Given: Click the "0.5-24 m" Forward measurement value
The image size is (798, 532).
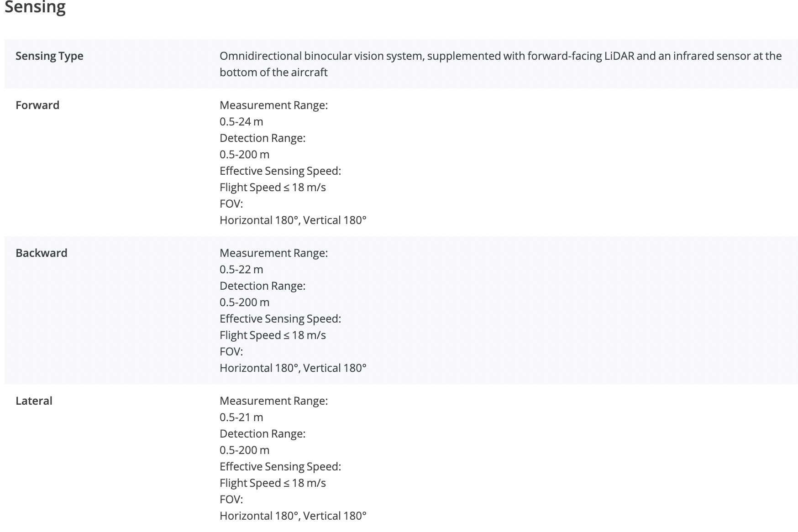Looking at the screenshot, I should 241,121.
